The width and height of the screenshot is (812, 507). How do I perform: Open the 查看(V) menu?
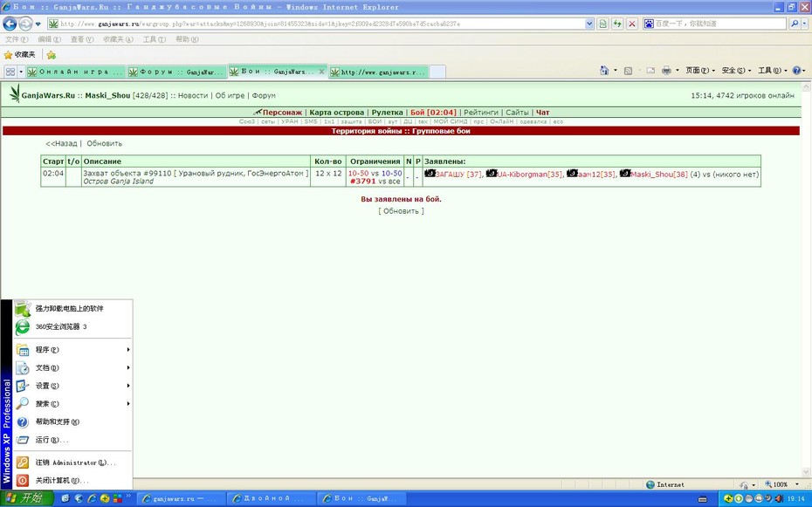82,39
